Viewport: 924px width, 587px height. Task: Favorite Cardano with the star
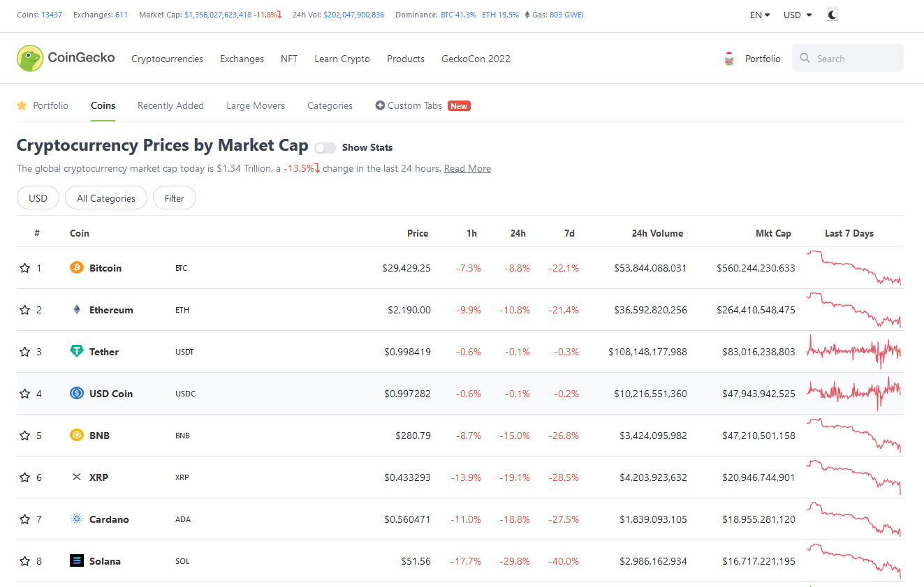25,519
